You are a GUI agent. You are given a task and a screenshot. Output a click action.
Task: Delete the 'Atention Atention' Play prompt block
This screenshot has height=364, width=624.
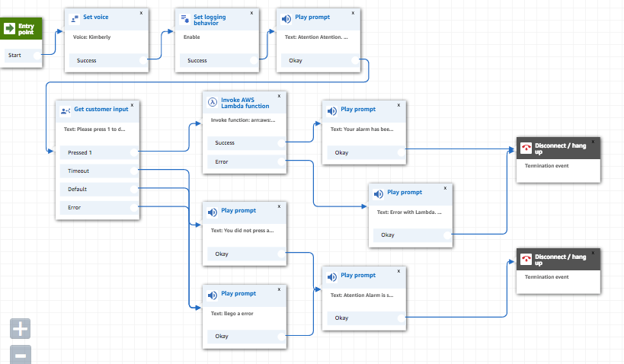point(353,13)
